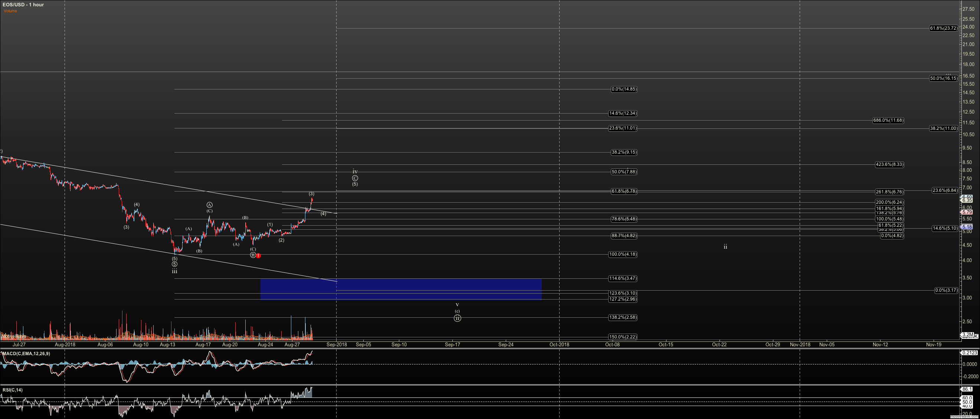Select the RSI(C,14) study label
This screenshot has height=419, width=980.
(12, 390)
